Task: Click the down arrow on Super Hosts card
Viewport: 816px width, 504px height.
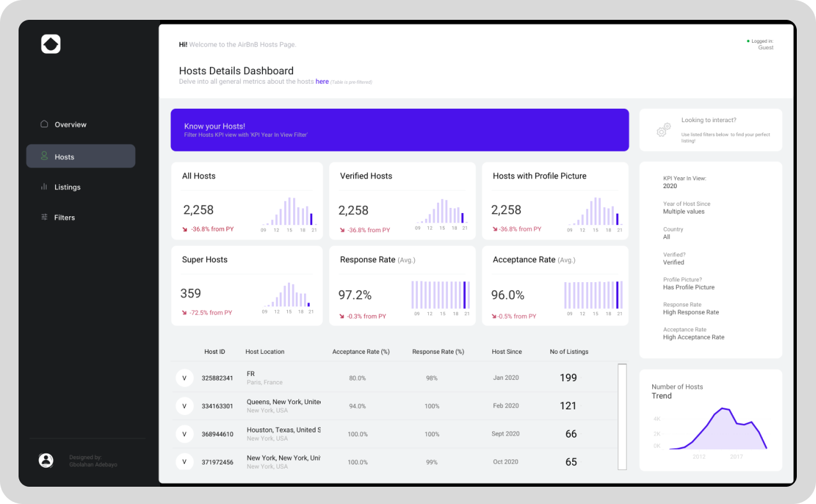Action: point(185,313)
